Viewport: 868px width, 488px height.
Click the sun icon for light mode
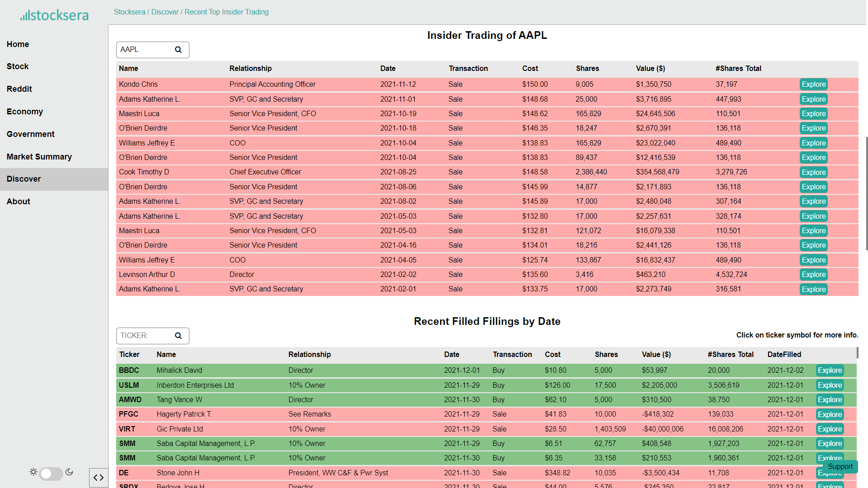click(33, 472)
